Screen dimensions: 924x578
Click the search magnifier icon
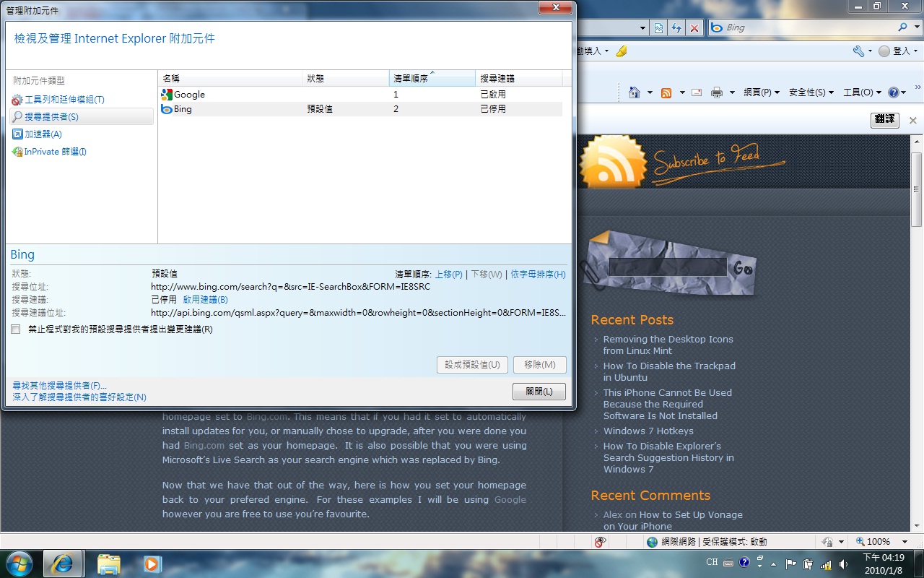coord(903,27)
